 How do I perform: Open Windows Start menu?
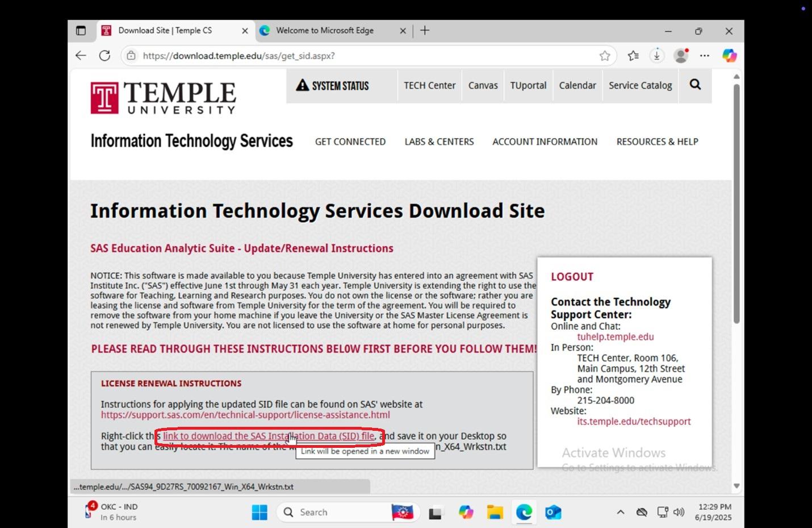pyautogui.click(x=259, y=512)
